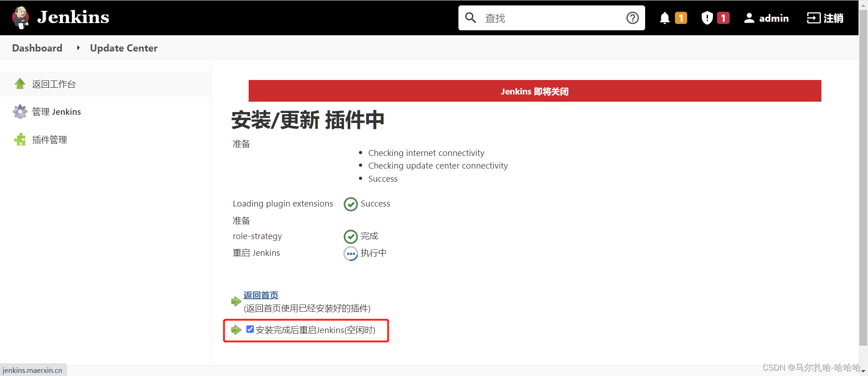Click 'Checking update center connectivity' text

(438, 165)
